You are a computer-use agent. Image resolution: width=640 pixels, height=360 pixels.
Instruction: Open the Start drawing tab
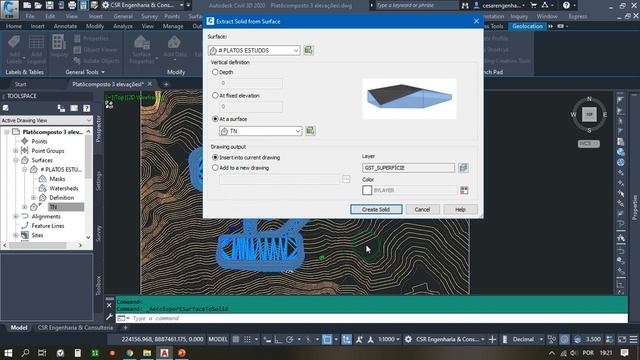20,84
